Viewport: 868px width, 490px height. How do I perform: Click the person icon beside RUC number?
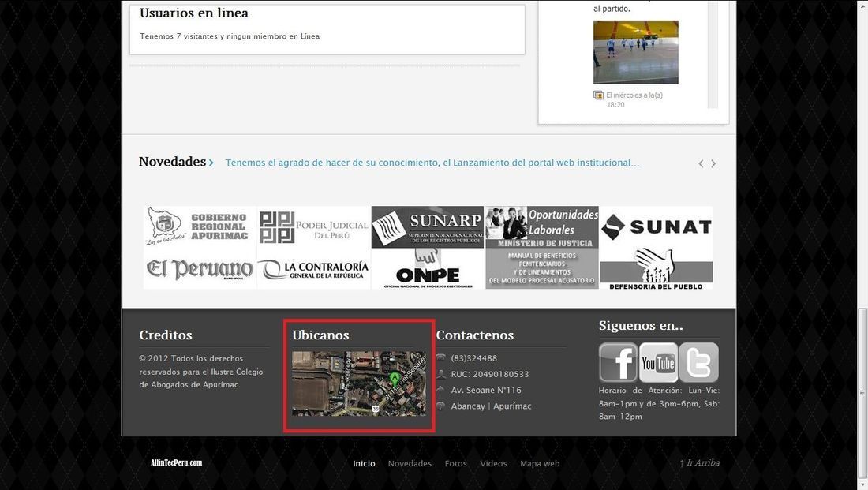(x=440, y=374)
